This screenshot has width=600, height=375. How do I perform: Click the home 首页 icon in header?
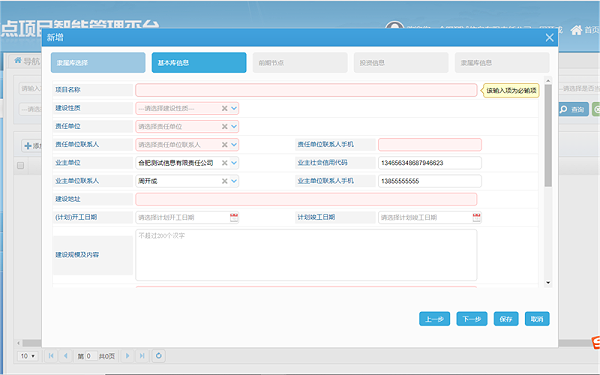point(576,29)
